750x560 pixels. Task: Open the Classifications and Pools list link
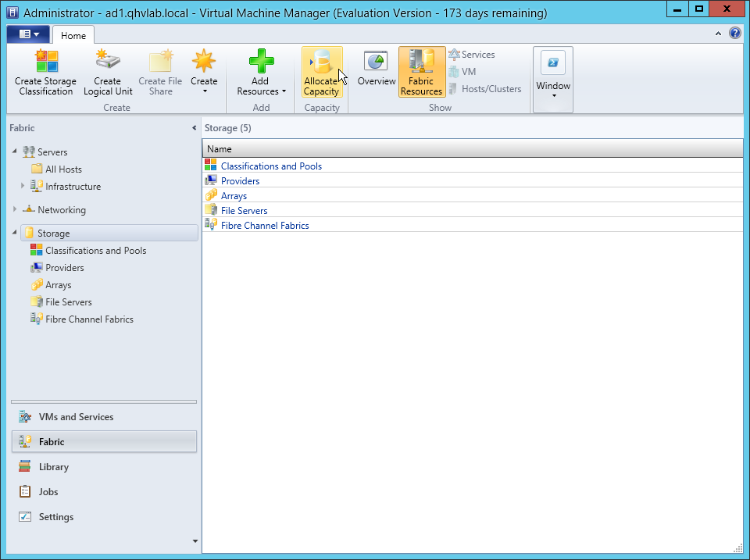pos(271,166)
